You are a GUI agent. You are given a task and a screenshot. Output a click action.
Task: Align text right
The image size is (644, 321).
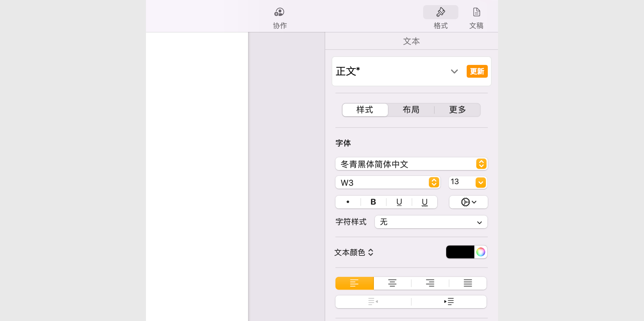pos(430,283)
